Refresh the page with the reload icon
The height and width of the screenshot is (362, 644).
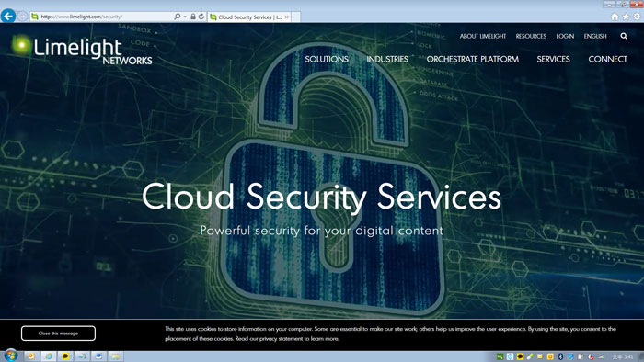pos(201,17)
